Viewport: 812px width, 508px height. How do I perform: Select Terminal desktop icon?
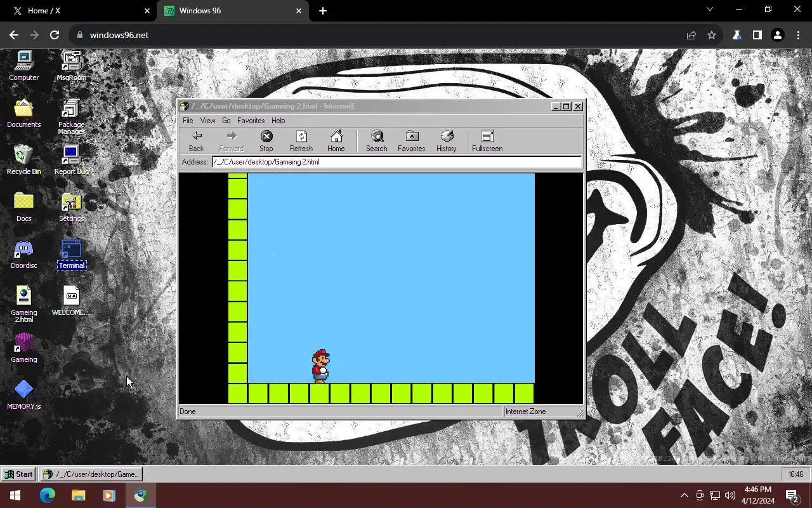point(72,254)
